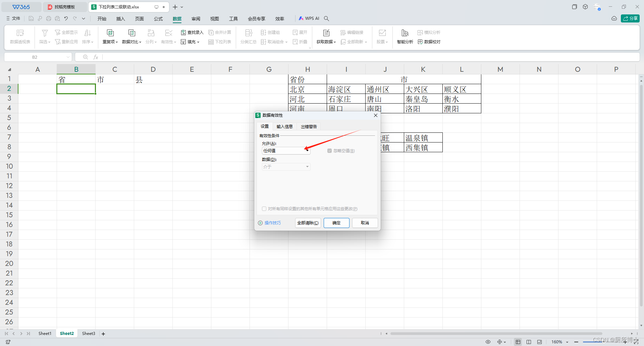Click the Clear All (全部清除) button
644x346 pixels.
coord(308,223)
